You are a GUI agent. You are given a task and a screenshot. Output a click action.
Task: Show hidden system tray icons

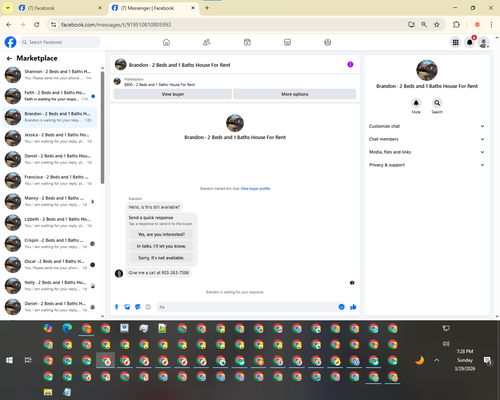437,360
